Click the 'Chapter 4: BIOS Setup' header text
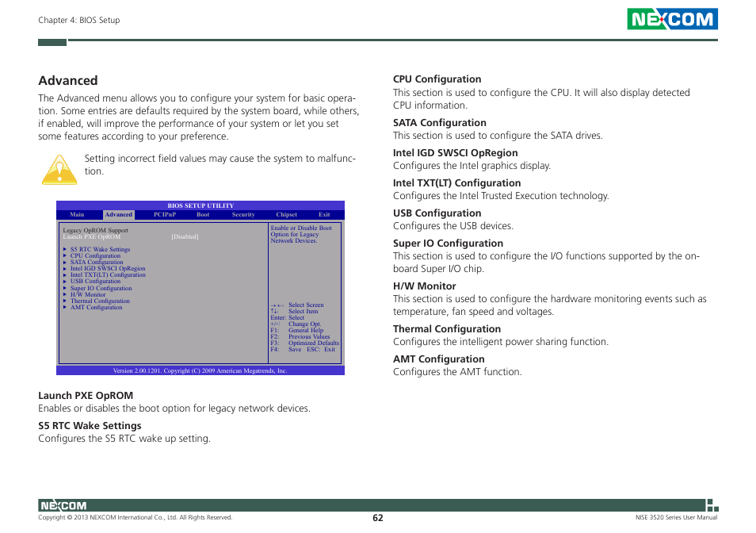 tap(79, 21)
